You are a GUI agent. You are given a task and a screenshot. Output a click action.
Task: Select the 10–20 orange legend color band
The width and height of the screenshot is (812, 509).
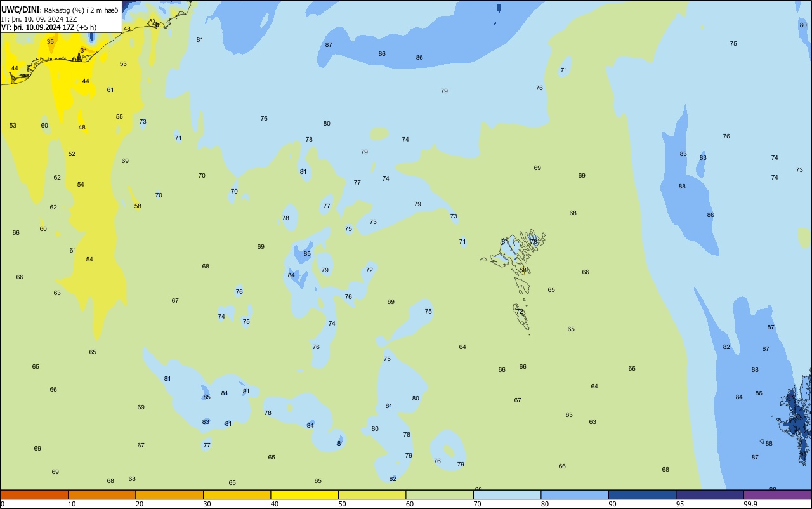click(x=101, y=494)
